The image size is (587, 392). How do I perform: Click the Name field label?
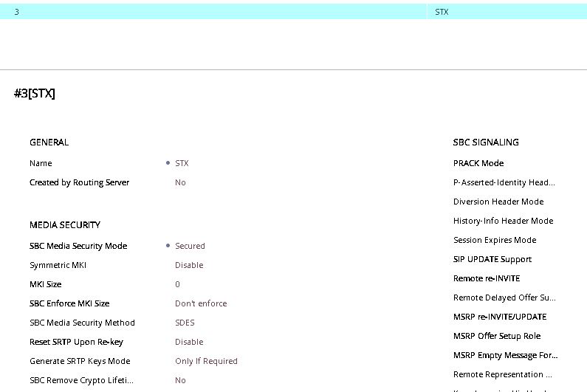[x=41, y=163]
